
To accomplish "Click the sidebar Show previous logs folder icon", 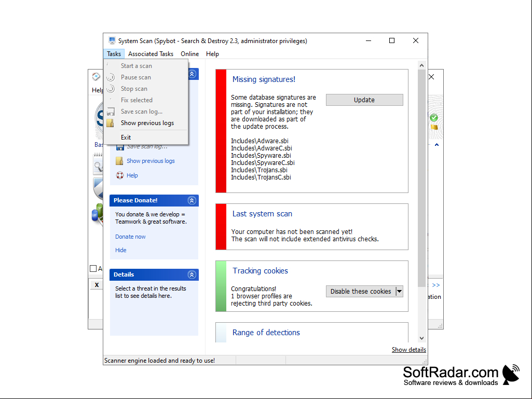I will [119, 161].
